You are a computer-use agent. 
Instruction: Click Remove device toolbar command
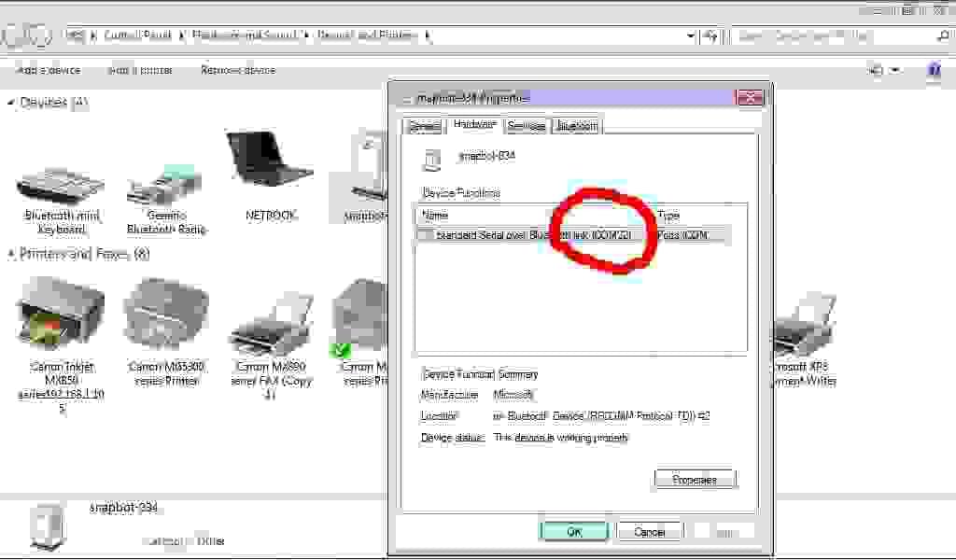(x=238, y=70)
